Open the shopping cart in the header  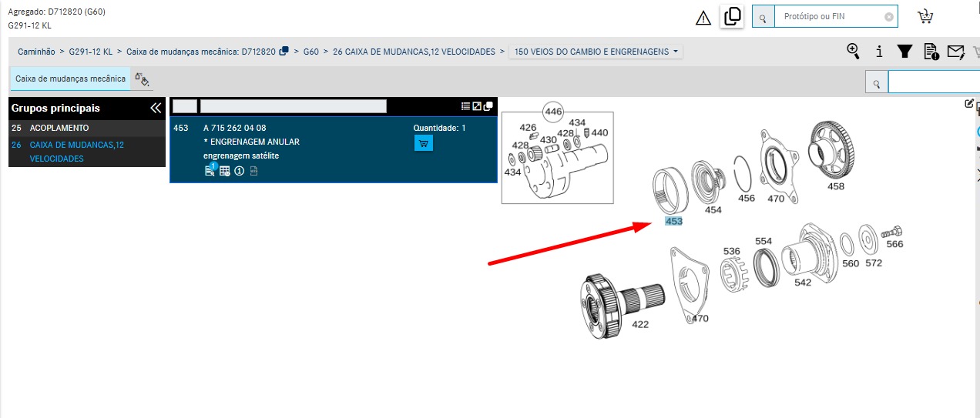[925, 17]
